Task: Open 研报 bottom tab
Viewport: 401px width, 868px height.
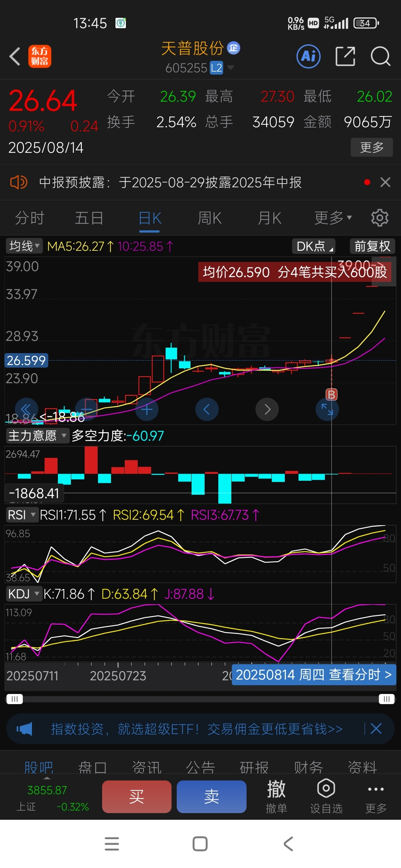Action: (254, 767)
